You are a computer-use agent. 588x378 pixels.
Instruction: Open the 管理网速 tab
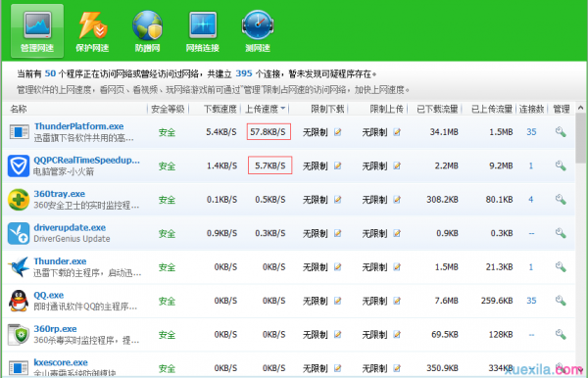pos(37,31)
